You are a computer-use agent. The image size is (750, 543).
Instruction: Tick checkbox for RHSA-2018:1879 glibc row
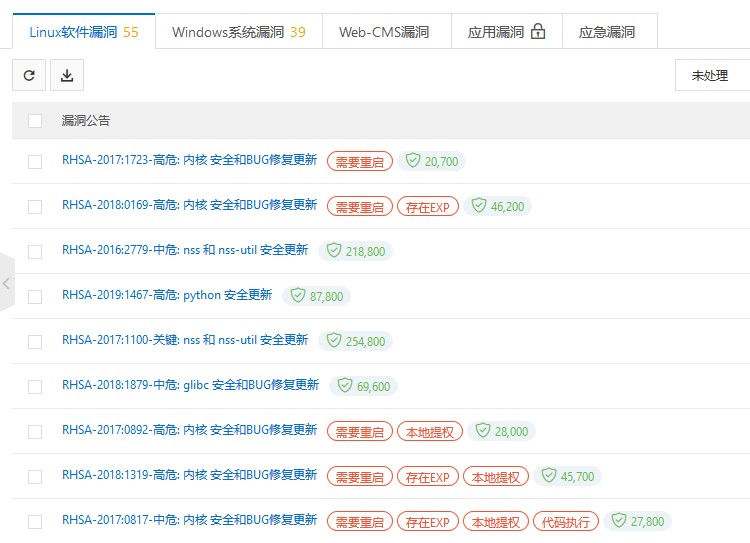click(35, 386)
